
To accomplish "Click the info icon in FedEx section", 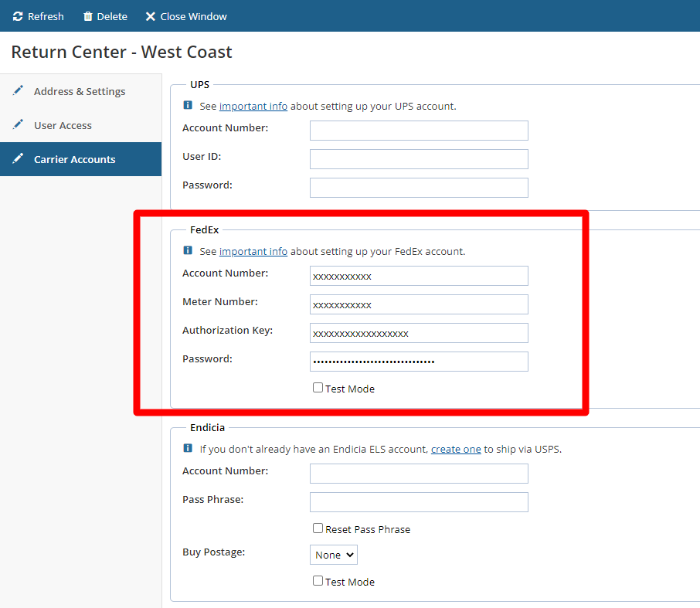I will (188, 251).
